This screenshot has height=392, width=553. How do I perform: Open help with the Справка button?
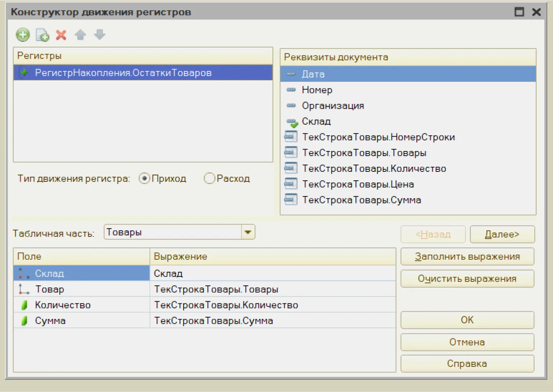point(467,364)
